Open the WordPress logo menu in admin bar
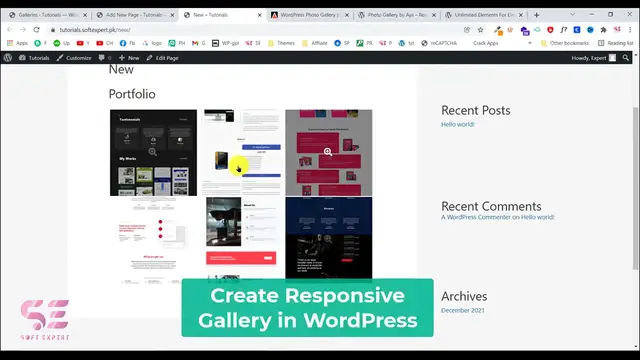Viewport: 640px width, 360px height. coord(8,58)
